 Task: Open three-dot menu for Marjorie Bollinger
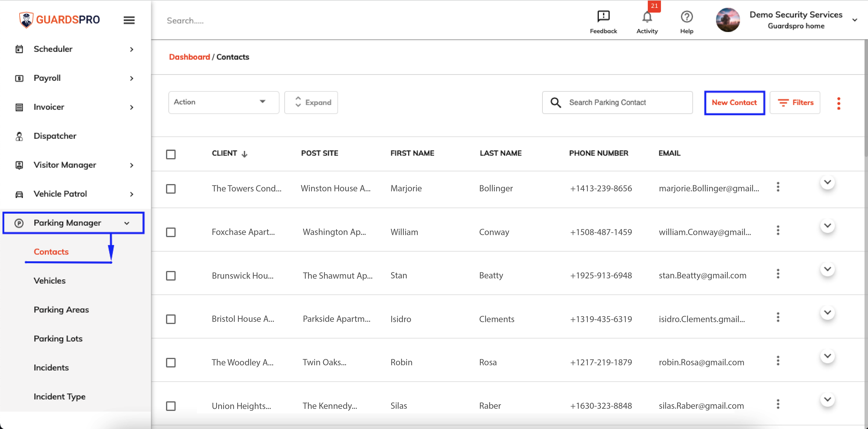click(778, 187)
